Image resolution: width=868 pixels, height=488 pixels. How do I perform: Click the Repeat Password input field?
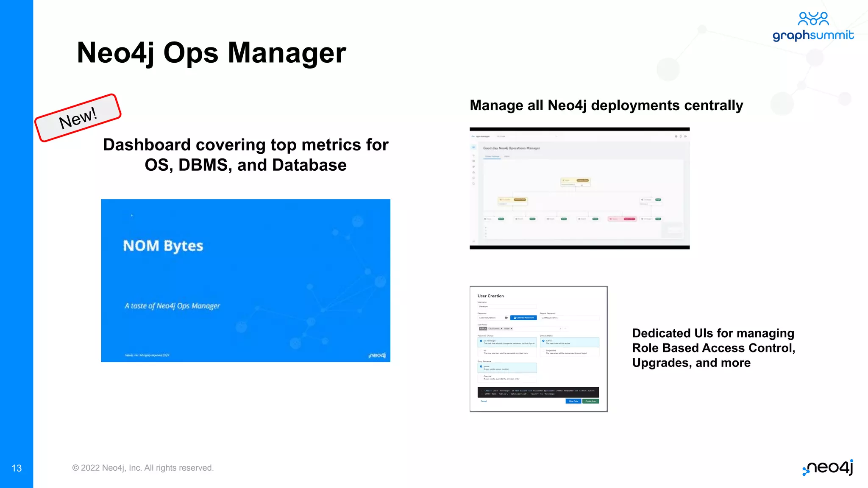pos(570,318)
